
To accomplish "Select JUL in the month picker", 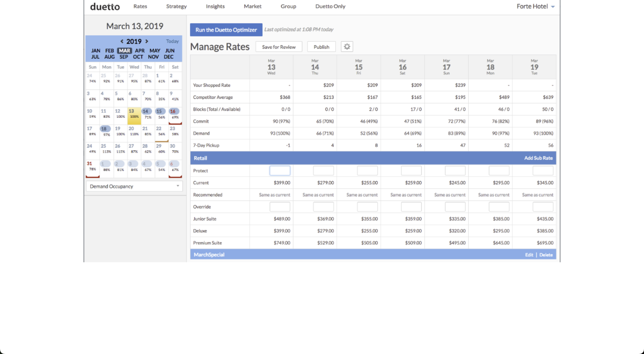I will coord(95,57).
